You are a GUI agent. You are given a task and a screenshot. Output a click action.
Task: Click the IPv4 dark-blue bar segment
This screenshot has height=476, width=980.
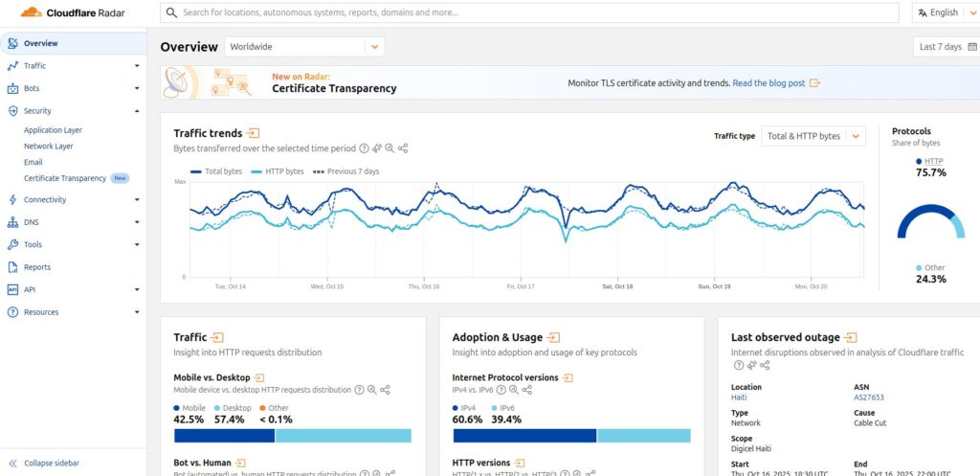(x=524, y=436)
